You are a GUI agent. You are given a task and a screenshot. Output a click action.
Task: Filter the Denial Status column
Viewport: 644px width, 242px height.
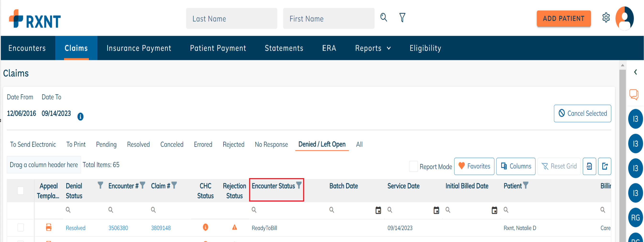click(x=100, y=185)
